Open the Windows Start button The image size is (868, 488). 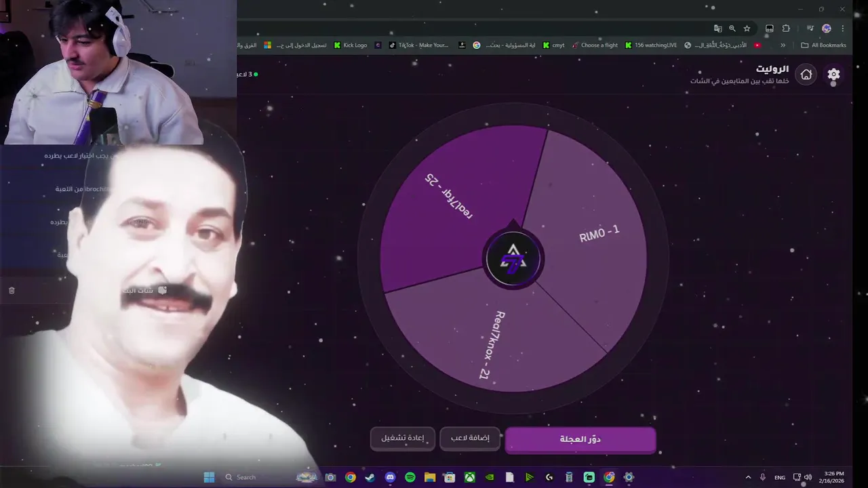[209, 477]
